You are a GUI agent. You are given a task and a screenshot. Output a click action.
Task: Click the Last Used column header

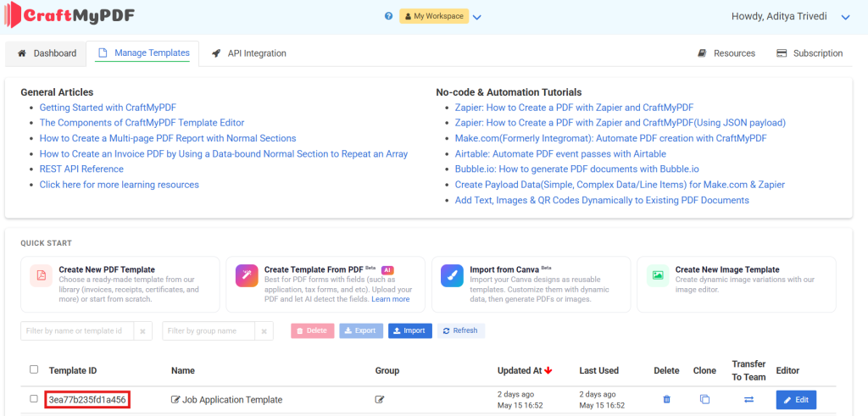tap(599, 370)
